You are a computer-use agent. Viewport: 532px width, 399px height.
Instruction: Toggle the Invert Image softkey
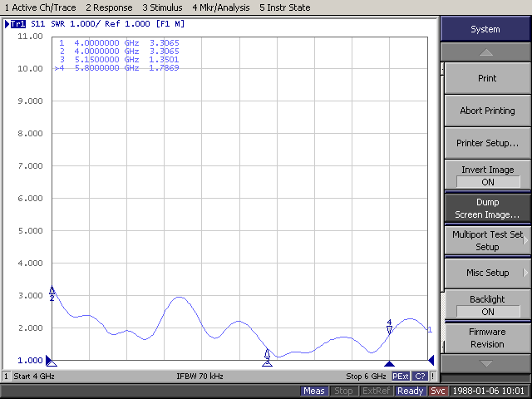tap(487, 175)
